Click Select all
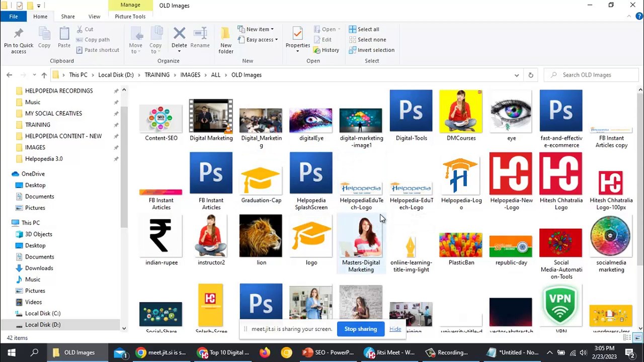The height and width of the screenshot is (362, 644). pos(364,29)
